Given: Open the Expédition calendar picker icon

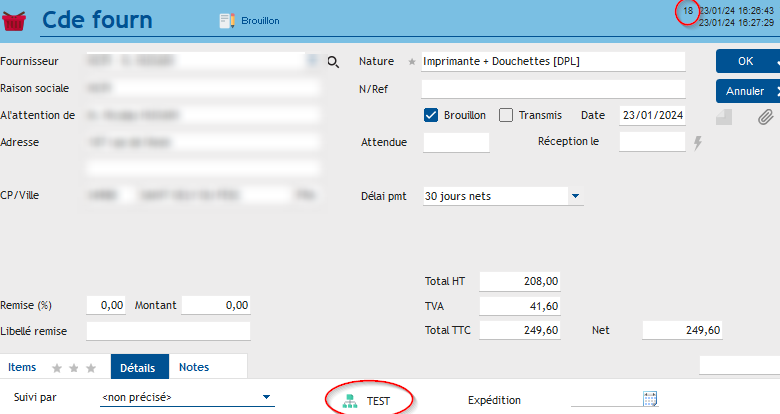Looking at the screenshot, I should [650, 399].
